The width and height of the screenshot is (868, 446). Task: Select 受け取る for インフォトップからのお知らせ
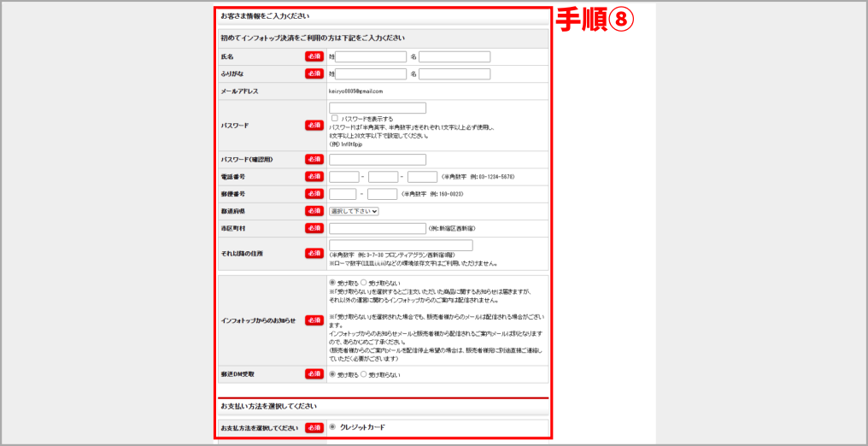pyautogui.click(x=332, y=282)
